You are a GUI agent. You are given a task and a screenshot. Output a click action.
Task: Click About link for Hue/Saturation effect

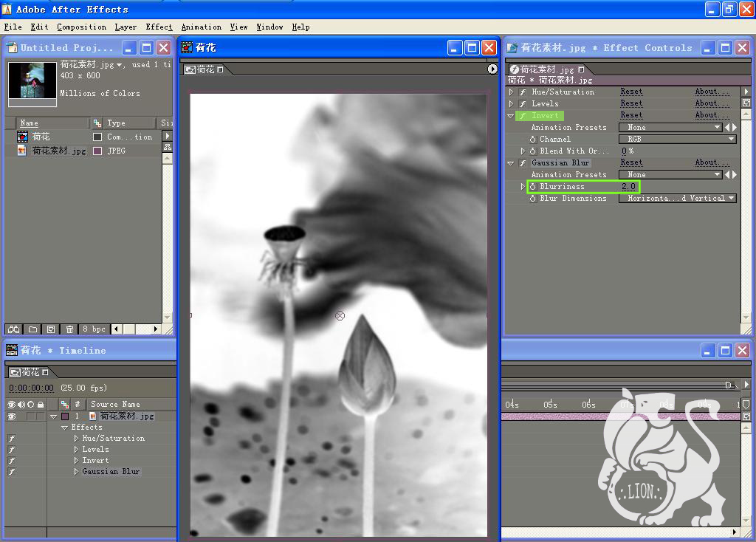tap(712, 92)
